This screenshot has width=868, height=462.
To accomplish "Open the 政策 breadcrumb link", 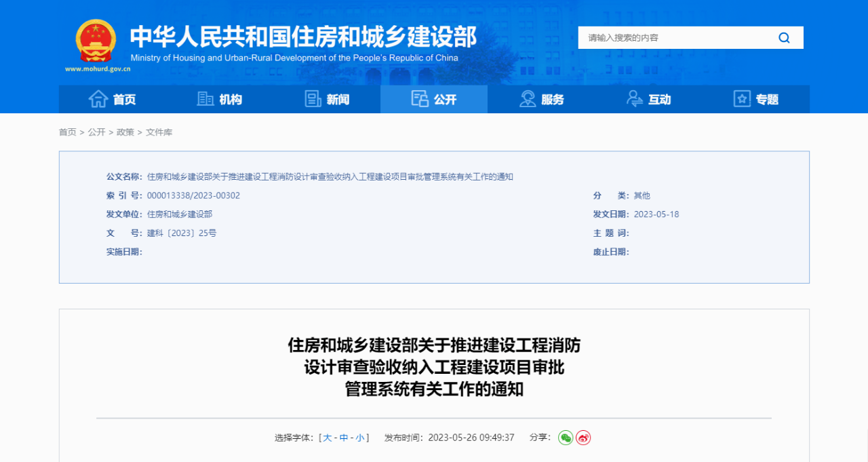I will tap(125, 132).
